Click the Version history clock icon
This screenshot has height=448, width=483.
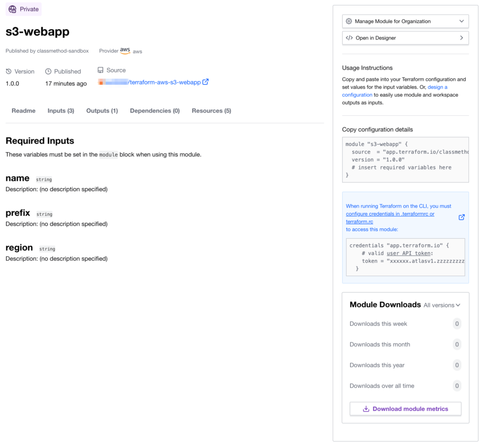coord(9,71)
